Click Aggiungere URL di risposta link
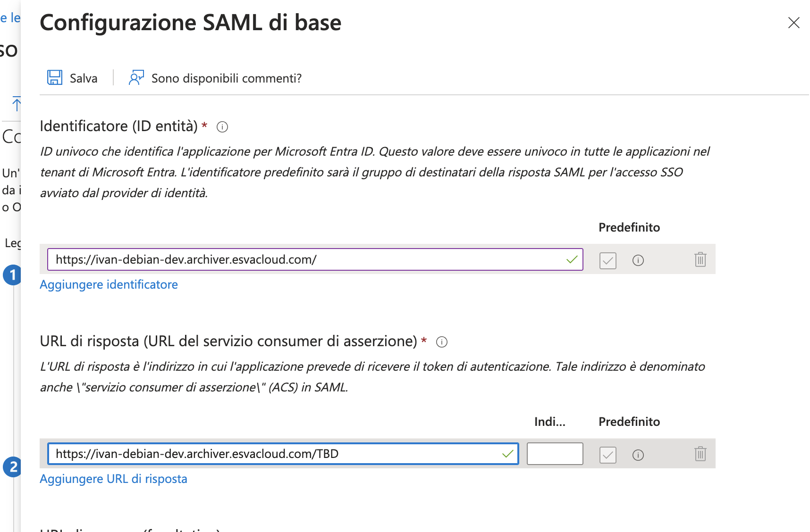Image resolution: width=810 pixels, height=532 pixels. (x=113, y=479)
